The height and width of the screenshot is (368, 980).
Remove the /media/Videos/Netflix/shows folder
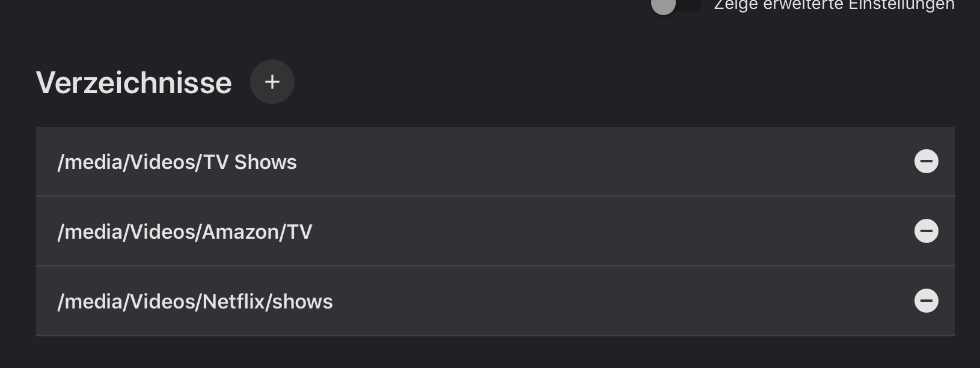(x=926, y=301)
